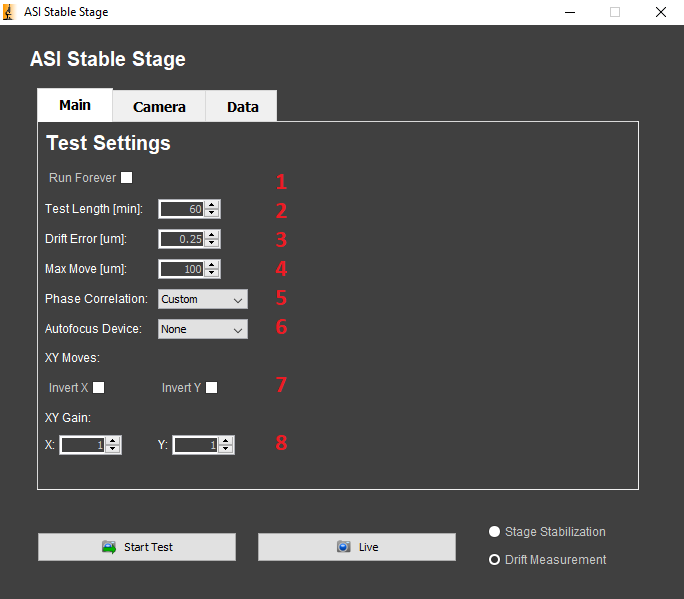Click the Drift Error value field
684x599 pixels.
(x=181, y=239)
